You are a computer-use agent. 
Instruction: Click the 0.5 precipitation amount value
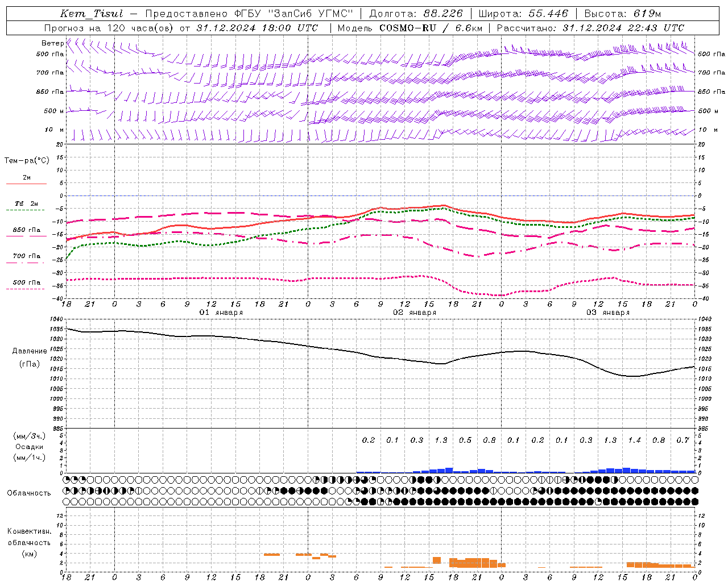pyautogui.click(x=465, y=440)
